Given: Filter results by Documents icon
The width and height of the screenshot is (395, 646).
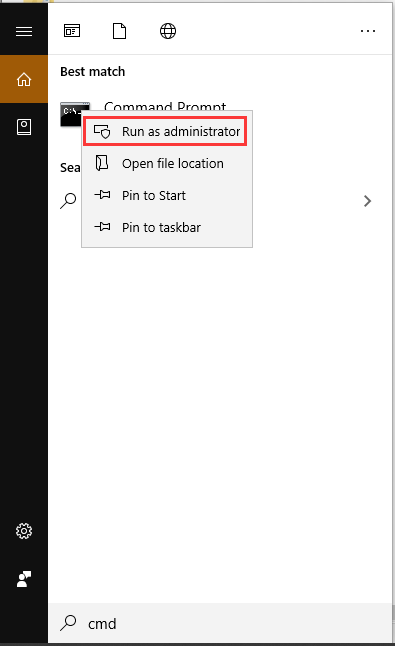Looking at the screenshot, I should coord(119,31).
